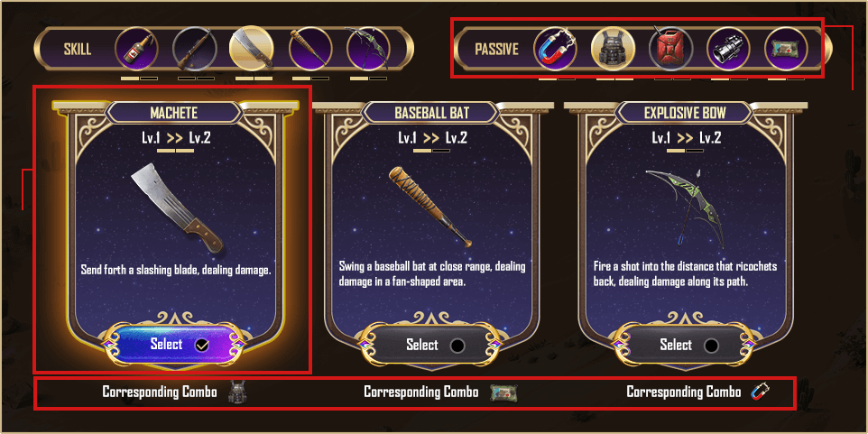Screen dimensions: 868x434
Task: Choose the machete skill icon in skill bar
Action: [252, 47]
